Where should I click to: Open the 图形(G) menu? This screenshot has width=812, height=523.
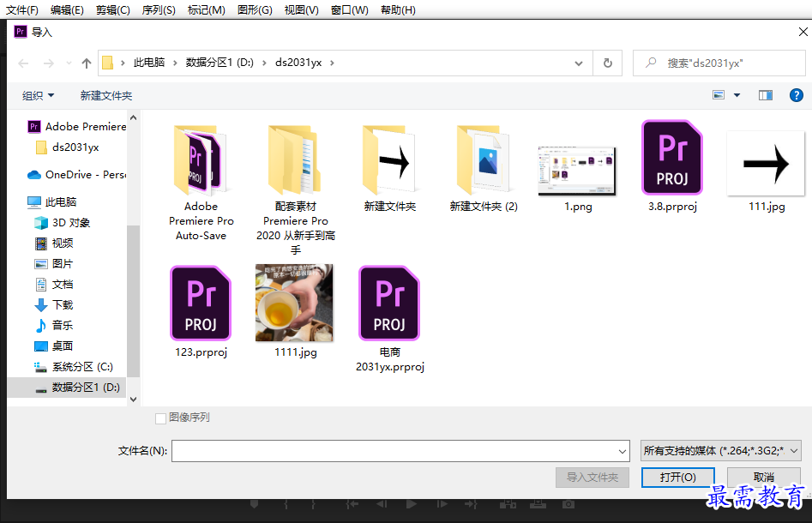pos(255,9)
